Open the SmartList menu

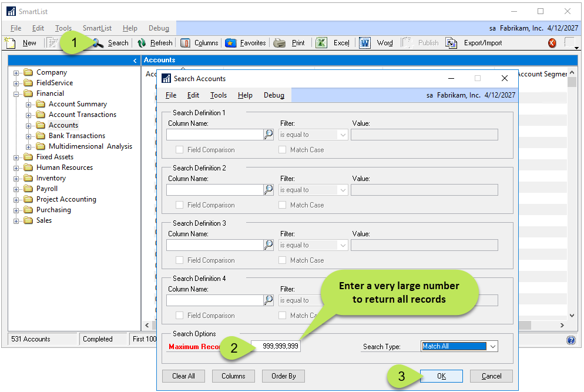click(x=97, y=28)
